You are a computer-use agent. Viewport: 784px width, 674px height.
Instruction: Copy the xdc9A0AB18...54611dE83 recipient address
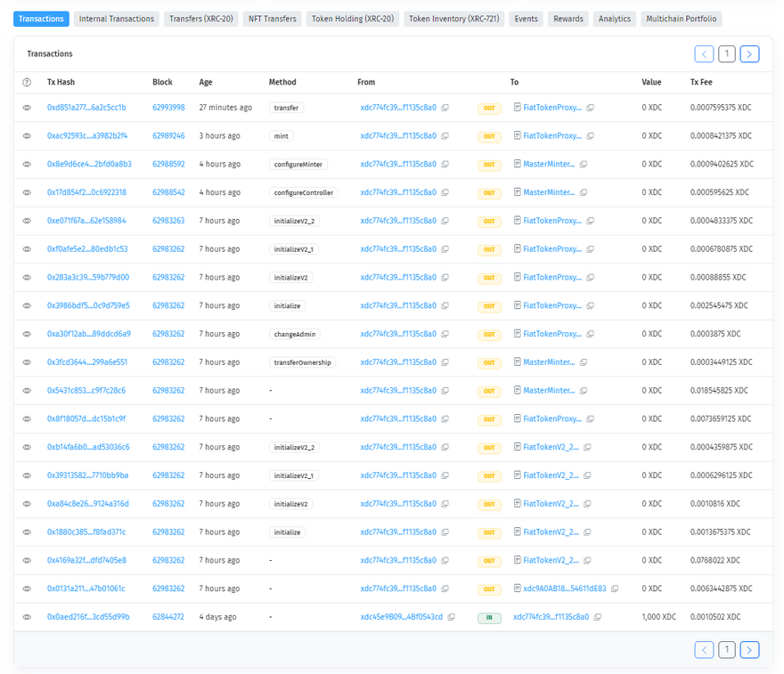click(x=615, y=589)
